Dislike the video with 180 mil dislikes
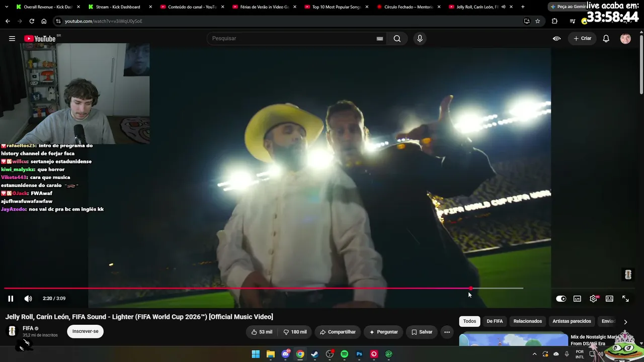 point(295,332)
